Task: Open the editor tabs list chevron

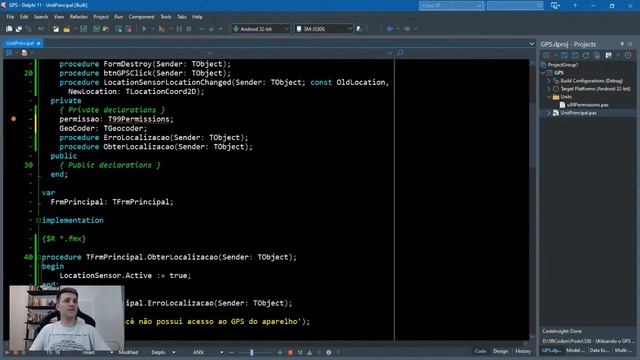Action: pyautogui.click(x=531, y=44)
